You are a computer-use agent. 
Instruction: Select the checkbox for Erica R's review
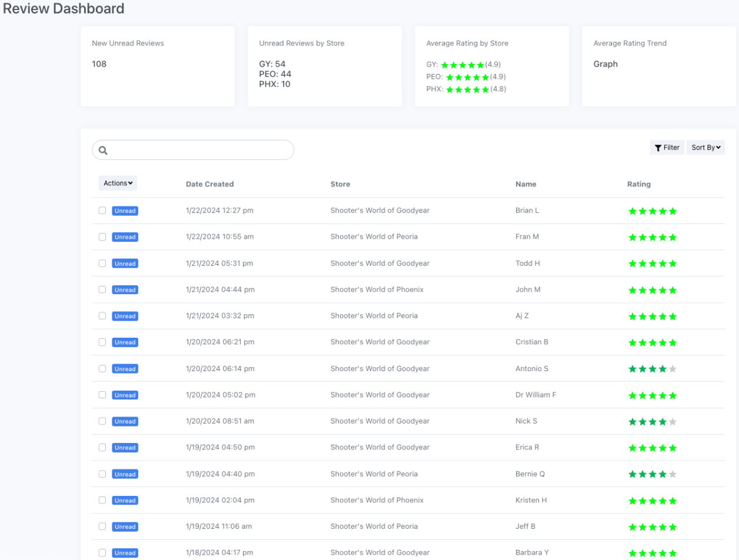click(102, 447)
